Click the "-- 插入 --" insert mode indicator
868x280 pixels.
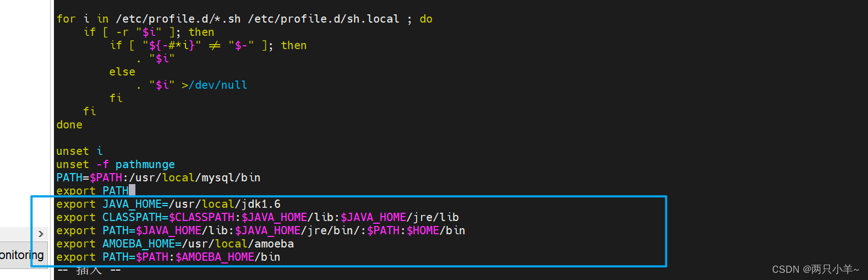[89, 270]
